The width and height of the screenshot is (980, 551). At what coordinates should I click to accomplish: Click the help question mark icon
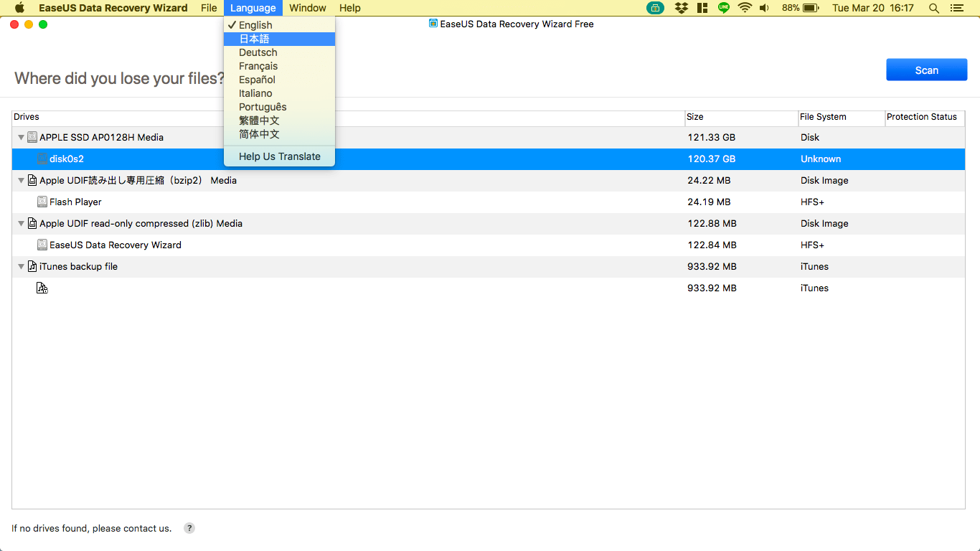click(x=189, y=528)
